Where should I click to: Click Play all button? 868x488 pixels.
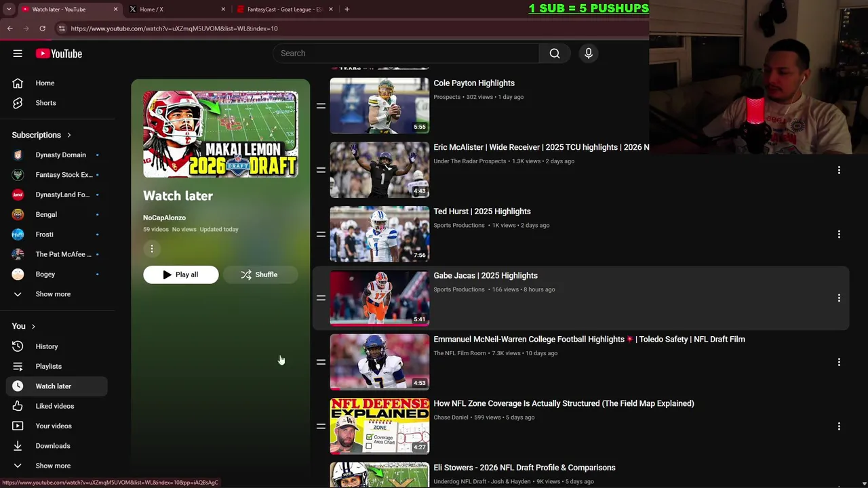coord(180,274)
